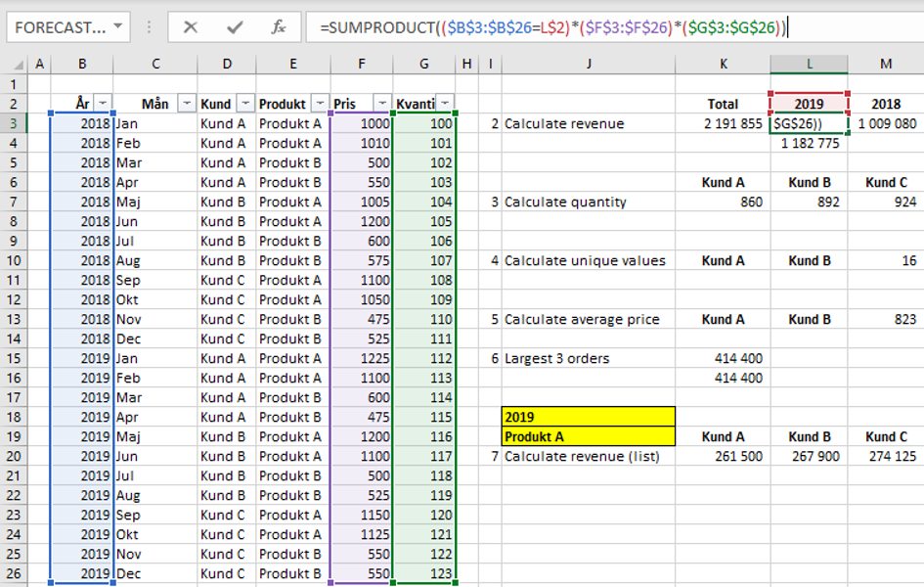Viewport: 924px width, 587px height.
Task: Click the list revenue value 267 900
Action: tap(815, 456)
